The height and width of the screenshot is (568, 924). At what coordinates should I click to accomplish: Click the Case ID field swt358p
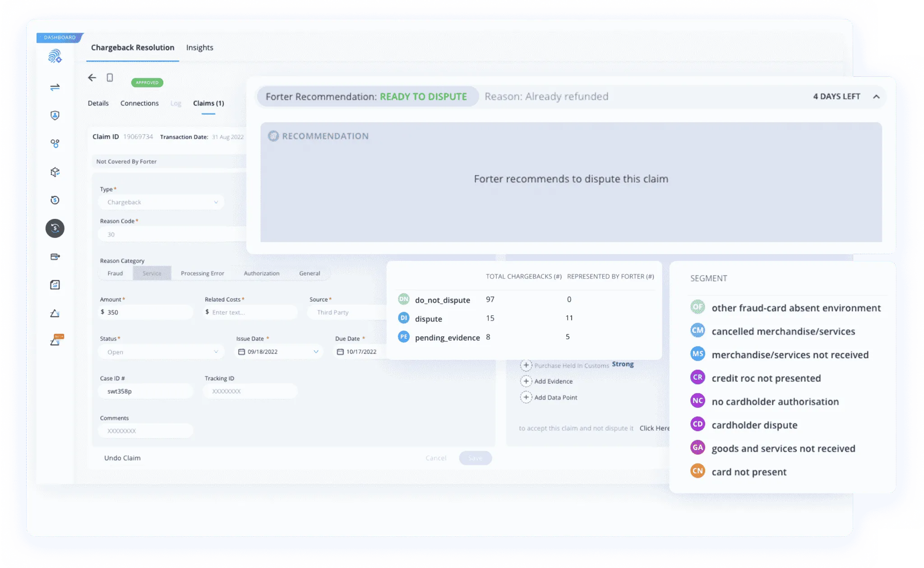click(146, 391)
